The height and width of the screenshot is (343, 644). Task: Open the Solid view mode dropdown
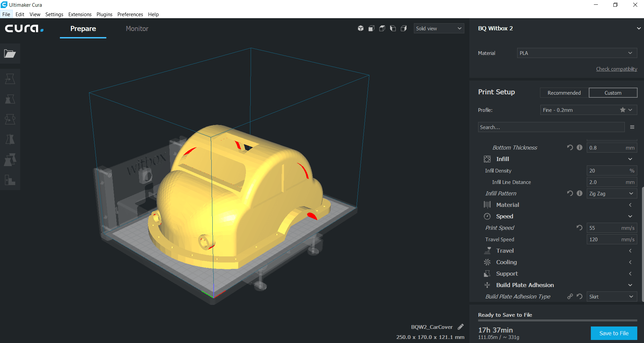(x=439, y=28)
